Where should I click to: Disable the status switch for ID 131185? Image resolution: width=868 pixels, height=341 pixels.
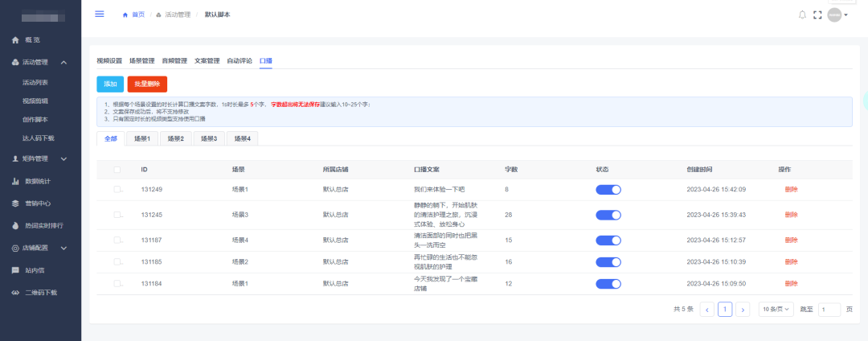coord(608,262)
